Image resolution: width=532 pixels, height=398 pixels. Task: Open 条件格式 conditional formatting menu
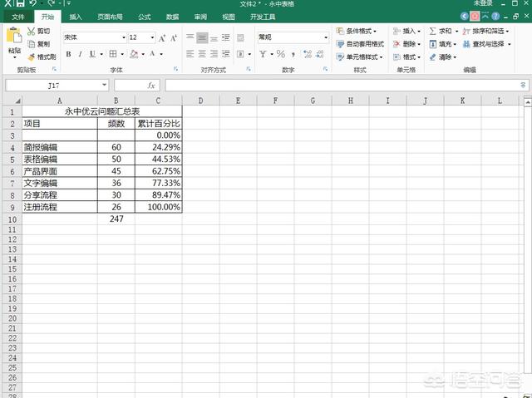pos(357,32)
